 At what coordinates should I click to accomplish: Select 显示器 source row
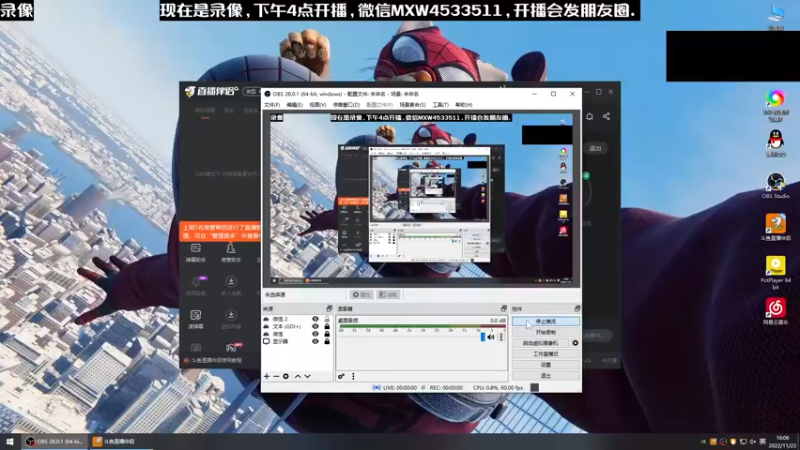(297, 341)
